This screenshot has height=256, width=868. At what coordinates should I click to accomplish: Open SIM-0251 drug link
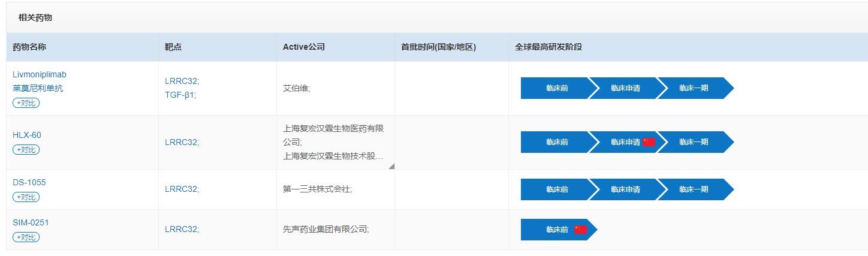[31, 222]
